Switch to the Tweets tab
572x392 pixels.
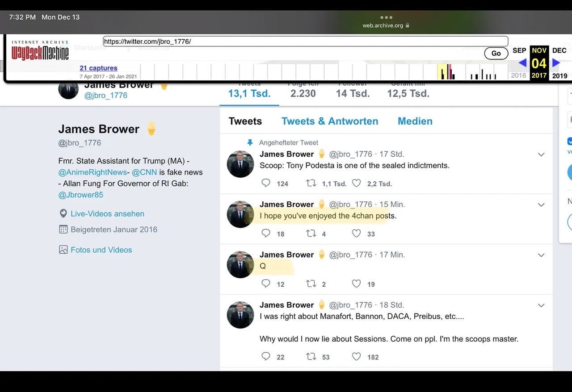(x=245, y=121)
